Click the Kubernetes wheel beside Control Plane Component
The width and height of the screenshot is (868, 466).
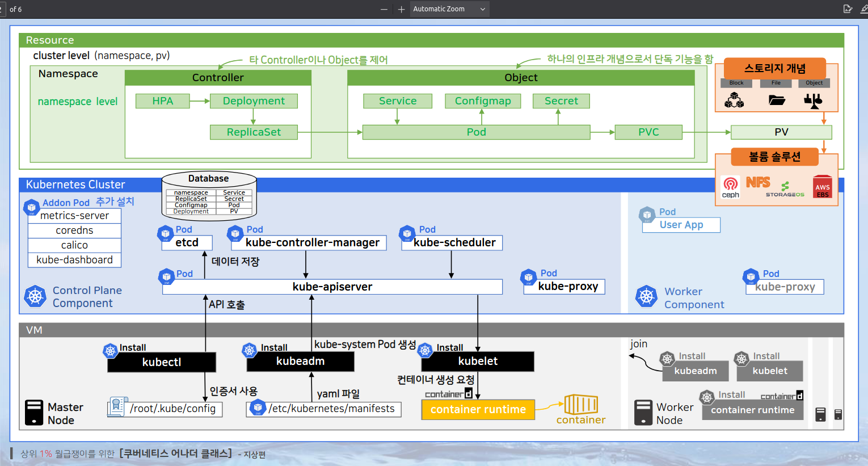coord(35,296)
